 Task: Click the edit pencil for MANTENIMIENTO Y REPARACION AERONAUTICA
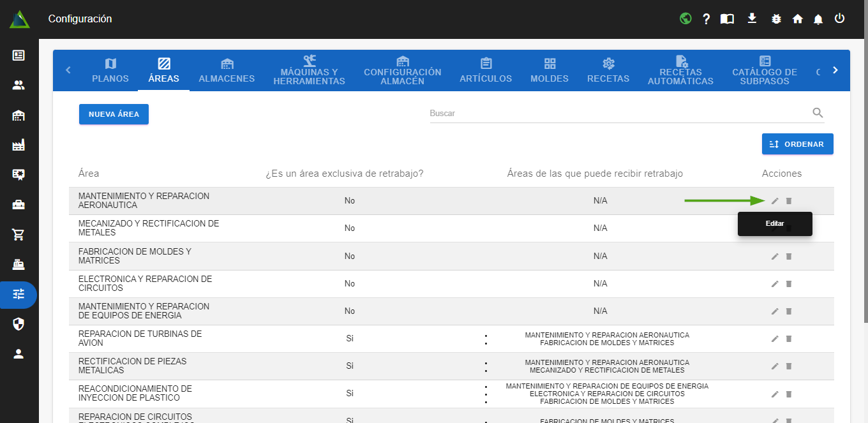[x=775, y=201]
